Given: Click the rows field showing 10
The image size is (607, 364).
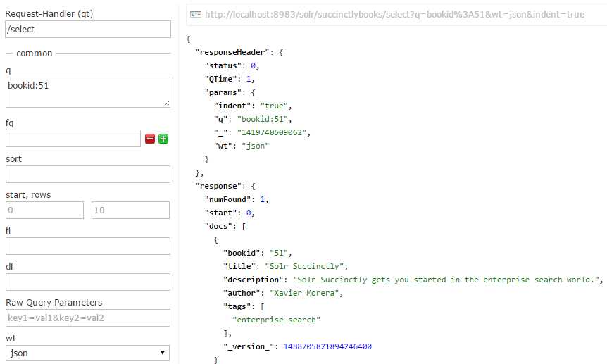Looking at the screenshot, I should (x=130, y=211).
